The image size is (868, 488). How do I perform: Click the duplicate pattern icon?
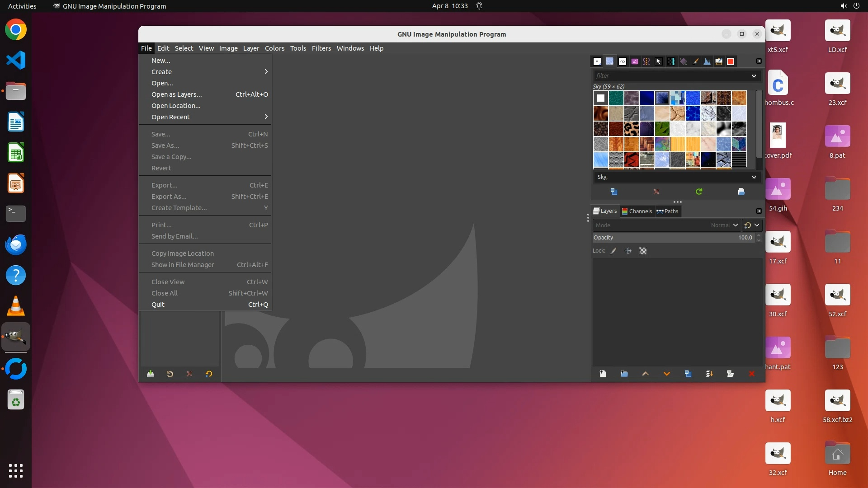(x=614, y=192)
